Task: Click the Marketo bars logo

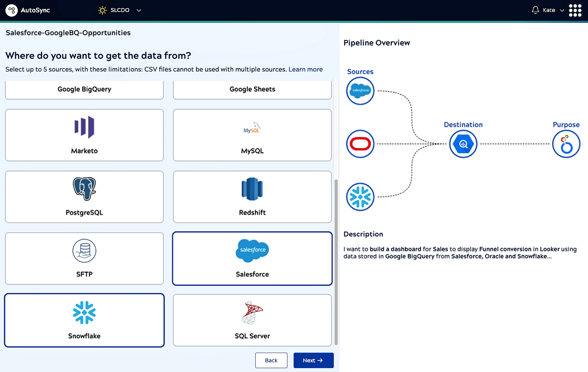Action: pos(84,127)
